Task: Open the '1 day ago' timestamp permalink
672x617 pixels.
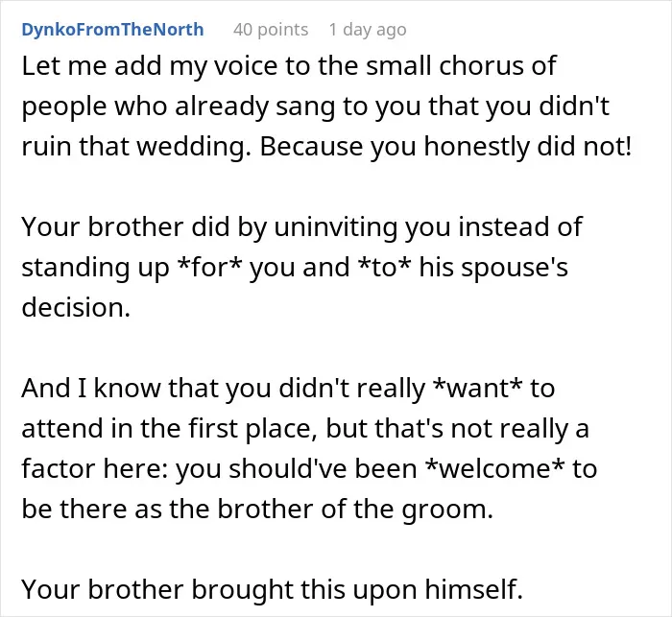Action: (368, 30)
